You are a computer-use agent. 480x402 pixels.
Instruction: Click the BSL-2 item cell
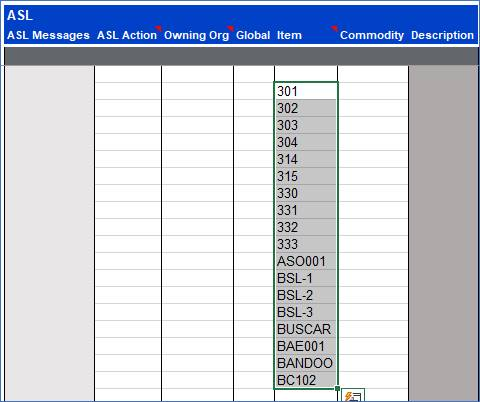(306, 295)
